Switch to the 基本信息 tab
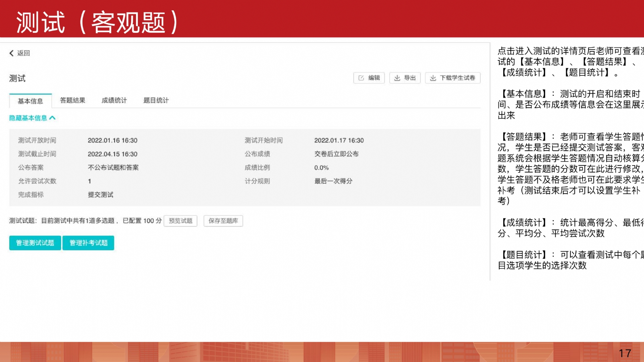The height and width of the screenshot is (362, 644). click(30, 101)
